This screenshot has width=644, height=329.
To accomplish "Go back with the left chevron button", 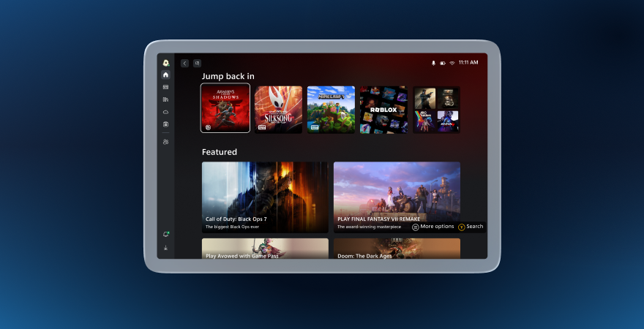I will click(x=185, y=63).
